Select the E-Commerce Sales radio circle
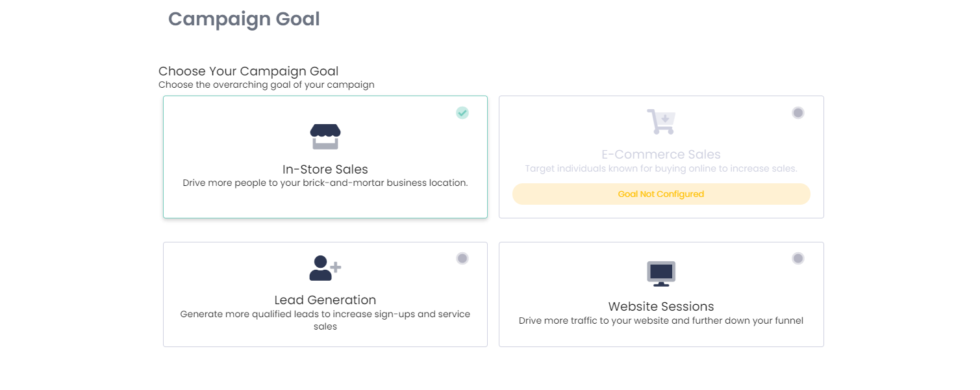 798,112
